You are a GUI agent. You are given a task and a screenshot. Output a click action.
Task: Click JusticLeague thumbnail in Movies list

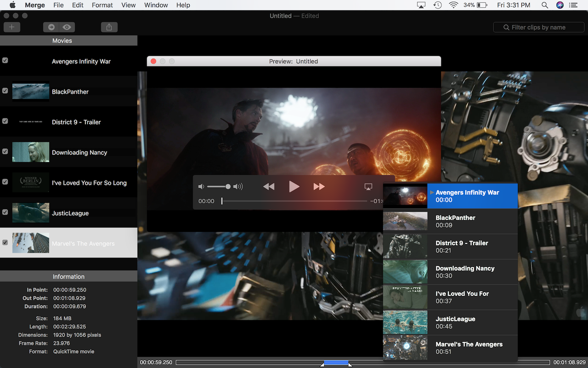tap(31, 213)
